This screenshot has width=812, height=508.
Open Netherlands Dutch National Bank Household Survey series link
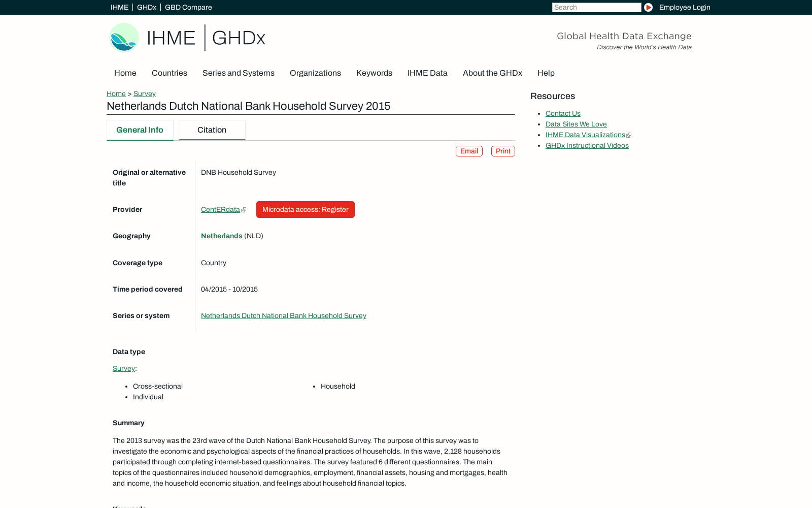(x=284, y=316)
